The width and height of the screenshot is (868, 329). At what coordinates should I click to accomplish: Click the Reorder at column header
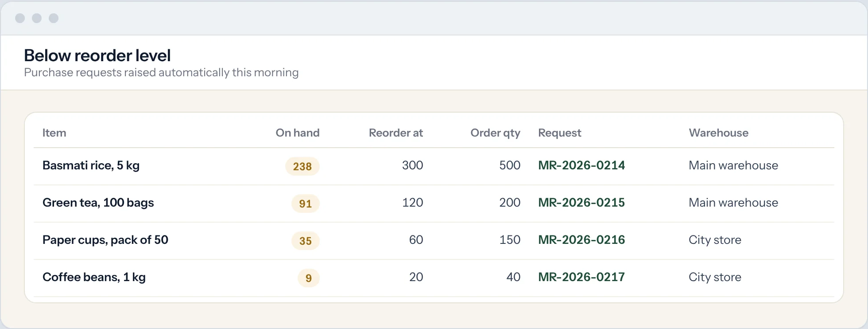tap(396, 133)
